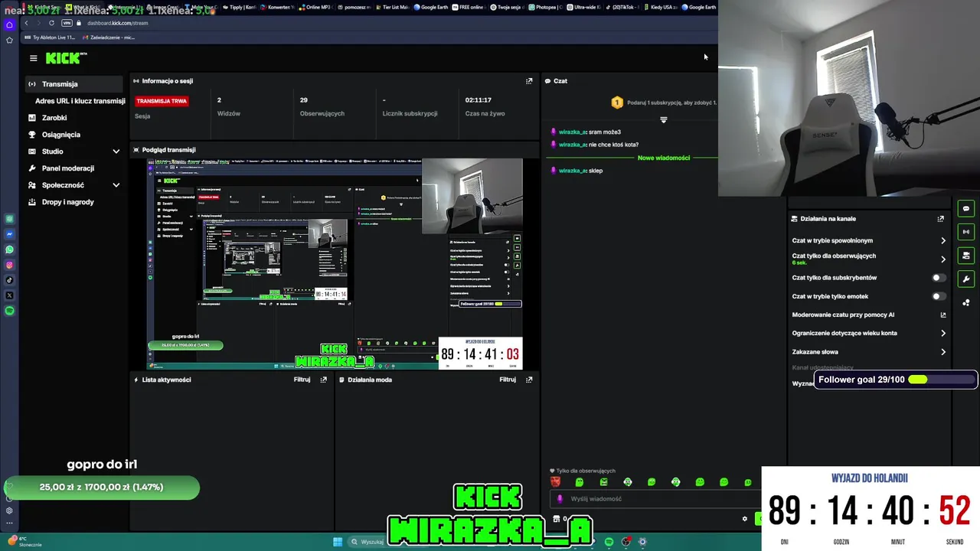This screenshot has width=980, height=551.
Task: Click the broadcast signal icon in right rail
Action: coord(966,232)
